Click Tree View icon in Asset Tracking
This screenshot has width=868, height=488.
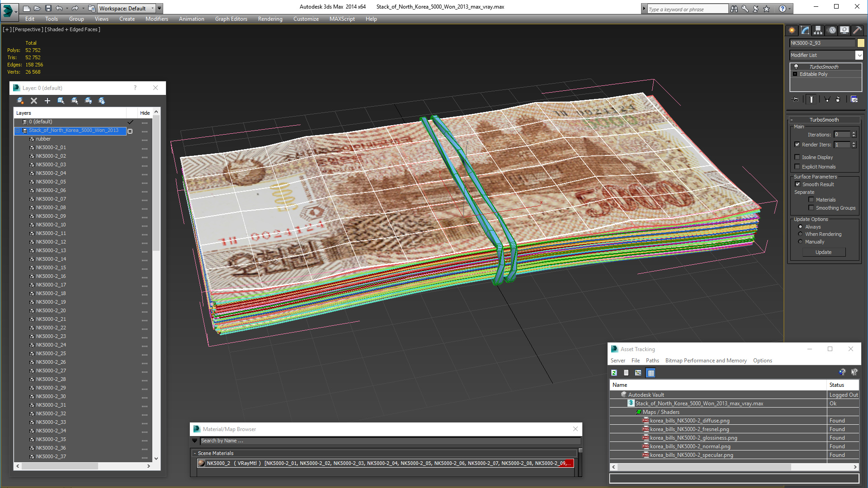pyautogui.click(x=638, y=373)
